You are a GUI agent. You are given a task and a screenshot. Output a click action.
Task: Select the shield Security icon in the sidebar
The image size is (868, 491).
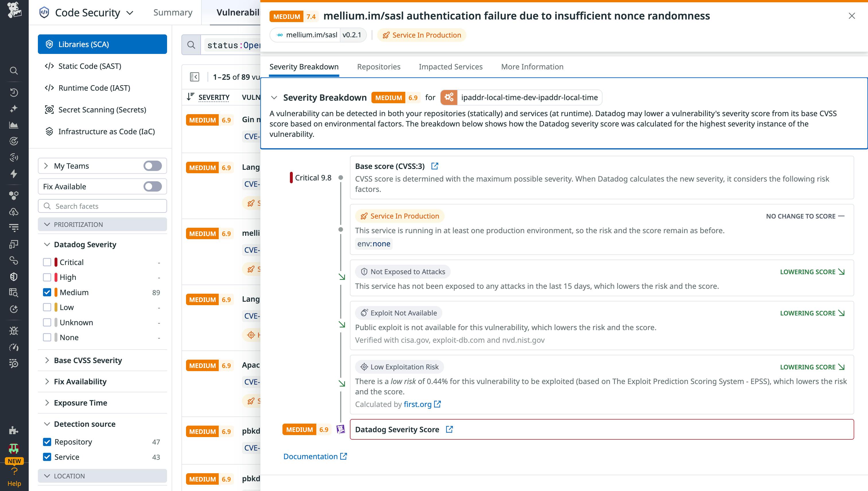click(x=14, y=276)
